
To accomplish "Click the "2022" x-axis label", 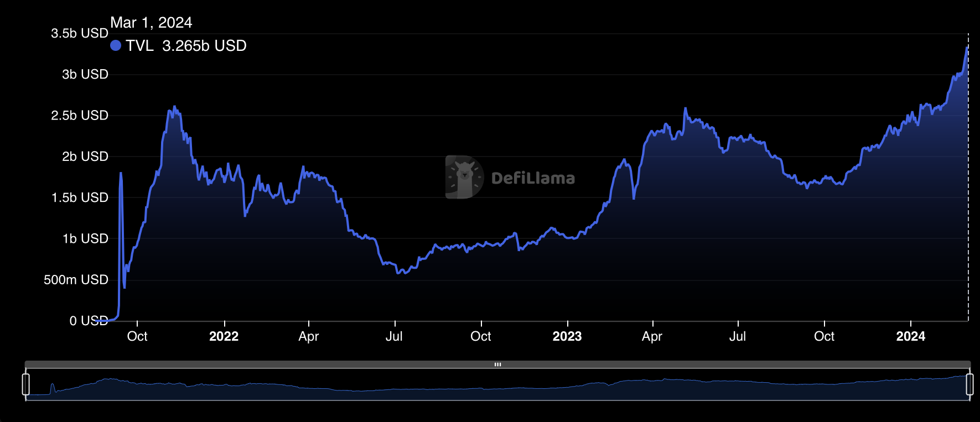I will tap(224, 336).
